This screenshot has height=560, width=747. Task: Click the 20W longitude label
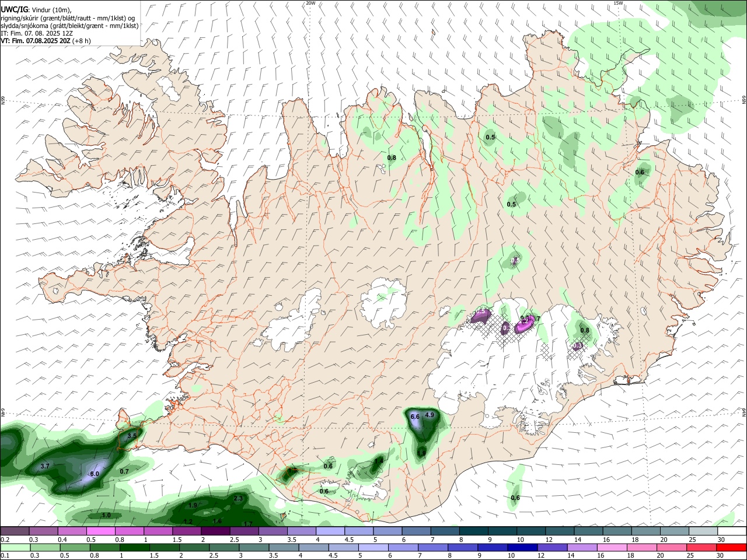(x=310, y=3)
